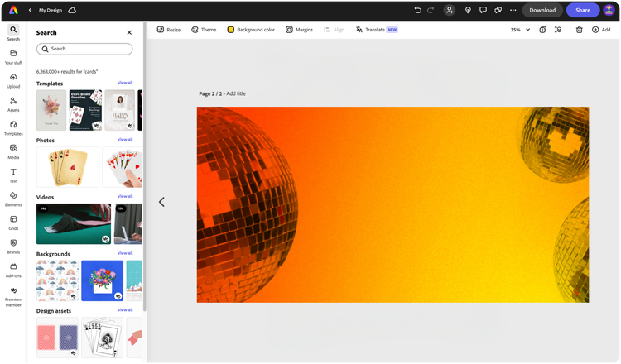Open Your stuff in sidebar
Screen dimensions: 621x364
tap(13, 57)
